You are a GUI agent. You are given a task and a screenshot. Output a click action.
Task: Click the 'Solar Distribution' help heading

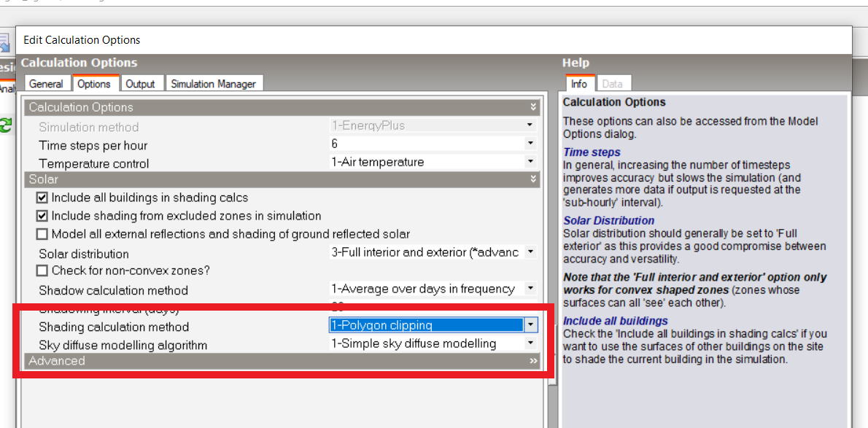tap(609, 220)
